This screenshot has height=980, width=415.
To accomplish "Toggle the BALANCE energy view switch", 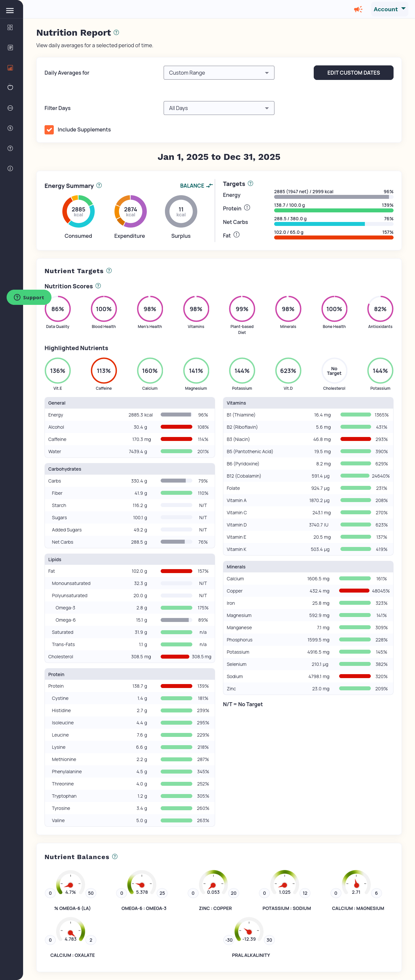I will [x=196, y=186].
